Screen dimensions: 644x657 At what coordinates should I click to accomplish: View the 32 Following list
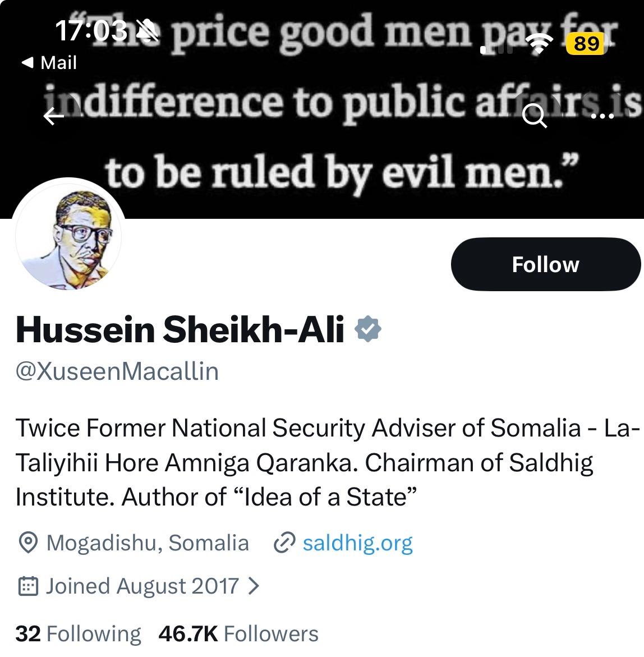79,633
